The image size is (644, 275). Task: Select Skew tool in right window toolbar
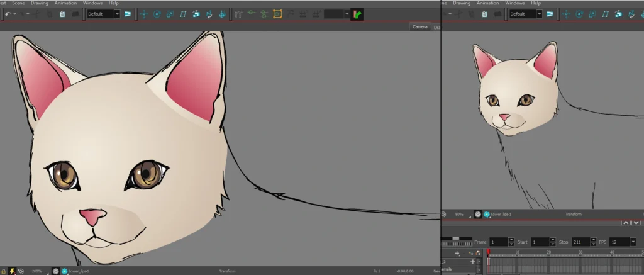(x=606, y=14)
